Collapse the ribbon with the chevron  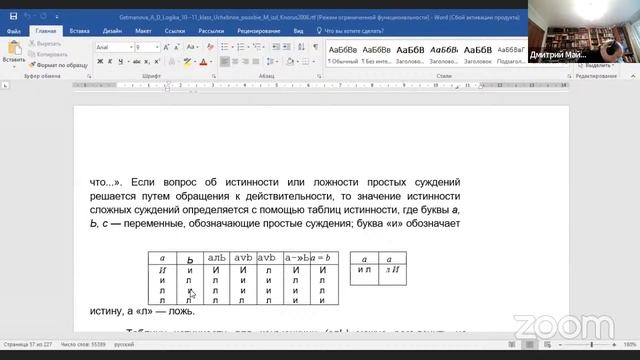[633, 76]
